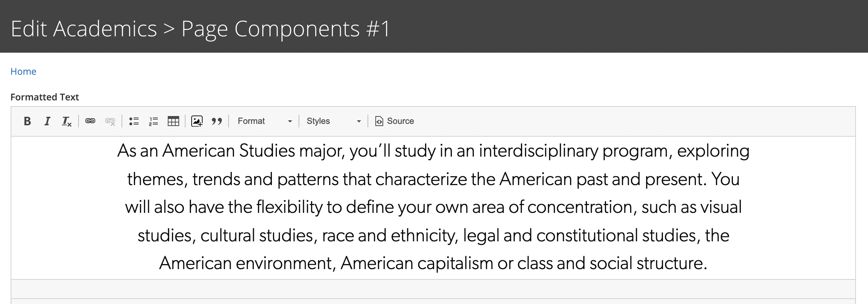
Task: Open the Format dropdown
Action: tap(265, 121)
